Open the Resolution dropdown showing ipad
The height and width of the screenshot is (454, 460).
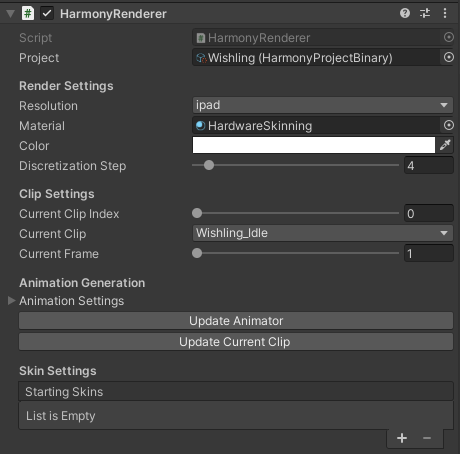(323, 105)
